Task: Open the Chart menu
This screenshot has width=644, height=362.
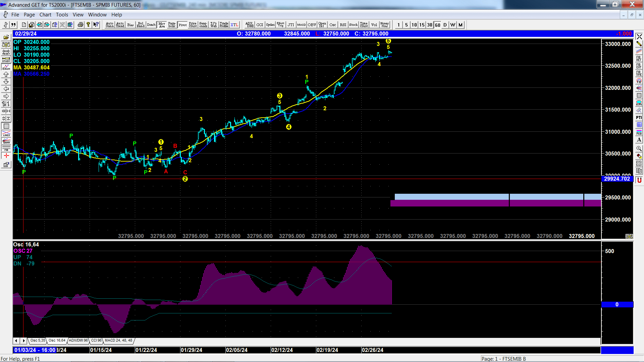Action: pyautogui.click(x=45, y=15)
